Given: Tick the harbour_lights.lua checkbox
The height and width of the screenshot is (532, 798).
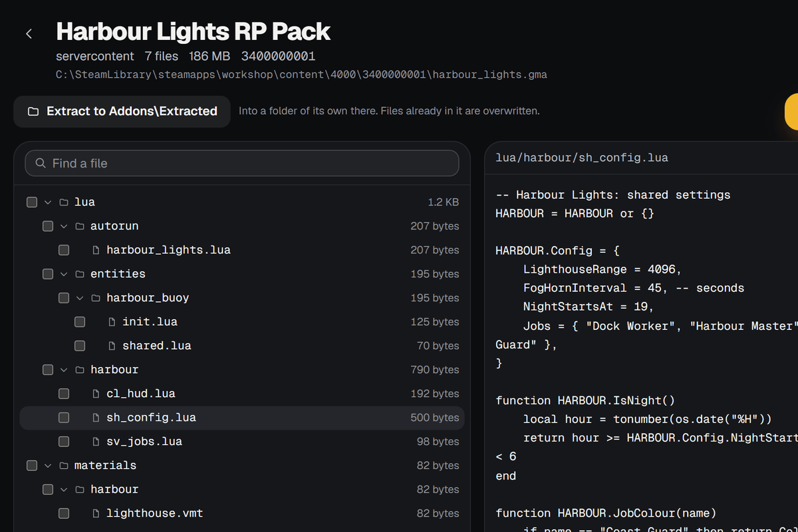Looking at the screenshot, I should pos(64,250).
